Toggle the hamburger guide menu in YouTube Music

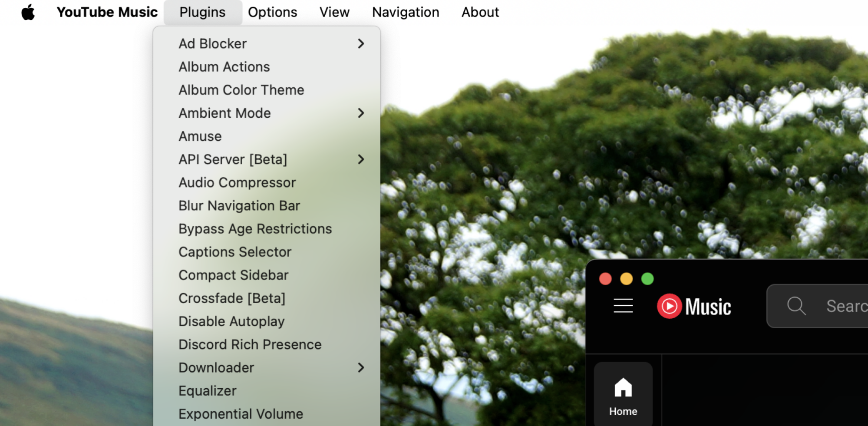pos(623,306)
